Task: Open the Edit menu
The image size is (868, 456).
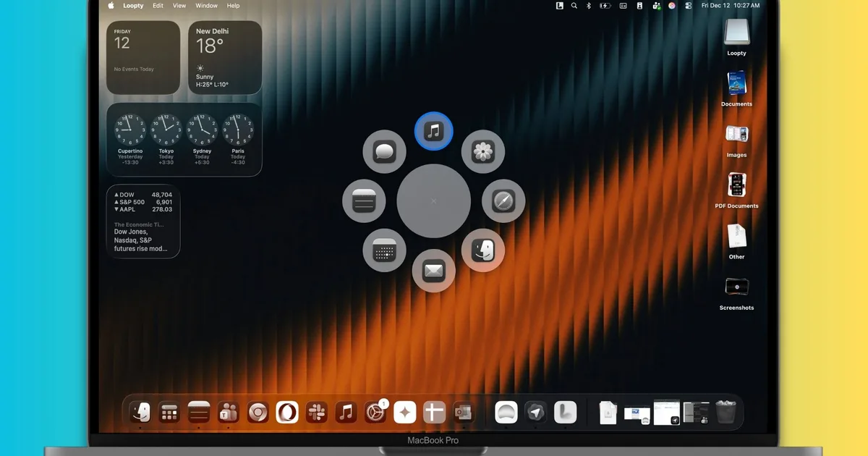Action: pyautogui.click(x=158, y=6)
